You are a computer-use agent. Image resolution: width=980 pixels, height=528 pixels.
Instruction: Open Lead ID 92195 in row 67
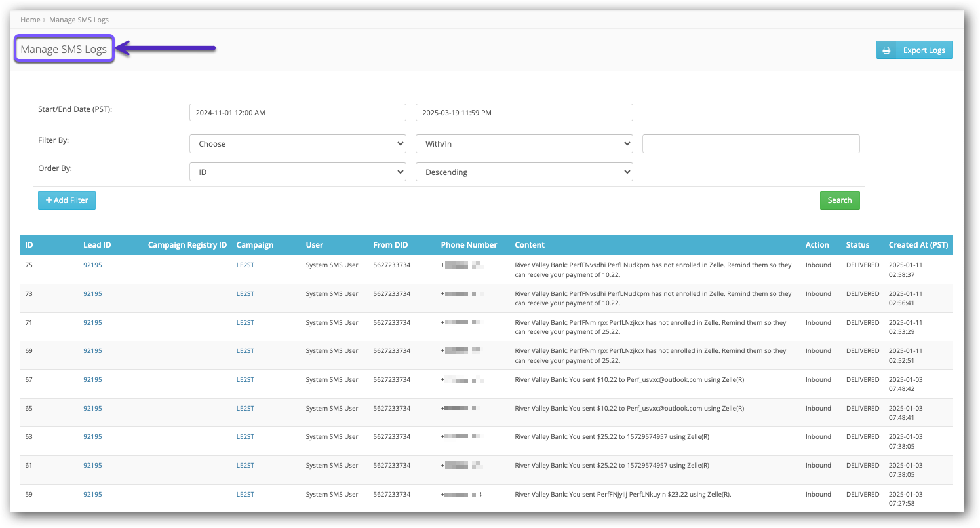pos(92,380)
